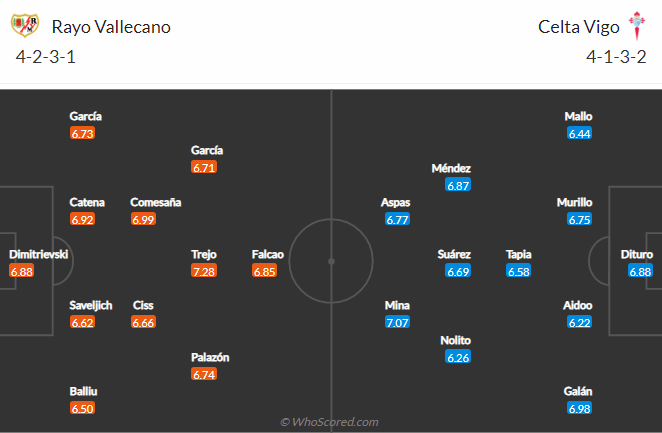This screenshot has height=433, width=662.
Task: Select Méndez player name
Action: tap(451, 168)
